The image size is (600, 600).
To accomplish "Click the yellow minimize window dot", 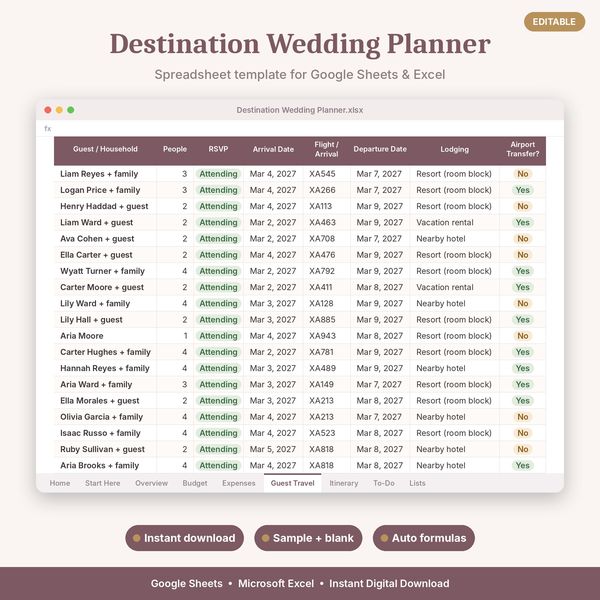I will point(59,110).
